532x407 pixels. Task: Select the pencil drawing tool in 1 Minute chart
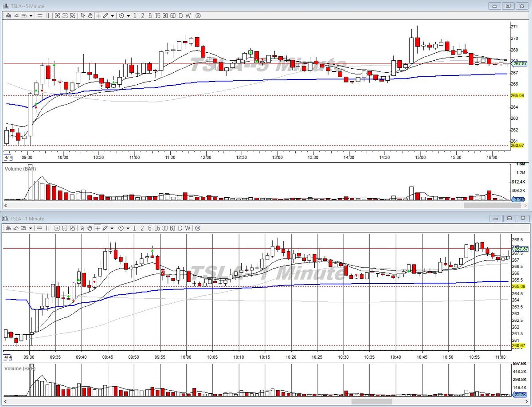click(105, 228)
